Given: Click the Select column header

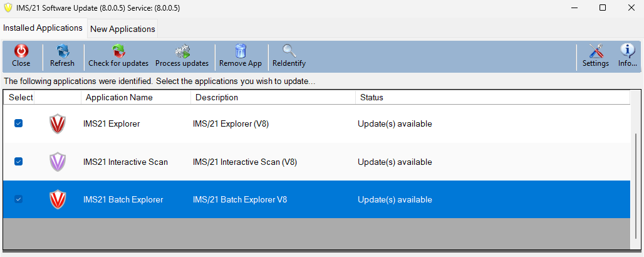Looking at the screenshot, I should pyautogui.click(x=19, y=97).
